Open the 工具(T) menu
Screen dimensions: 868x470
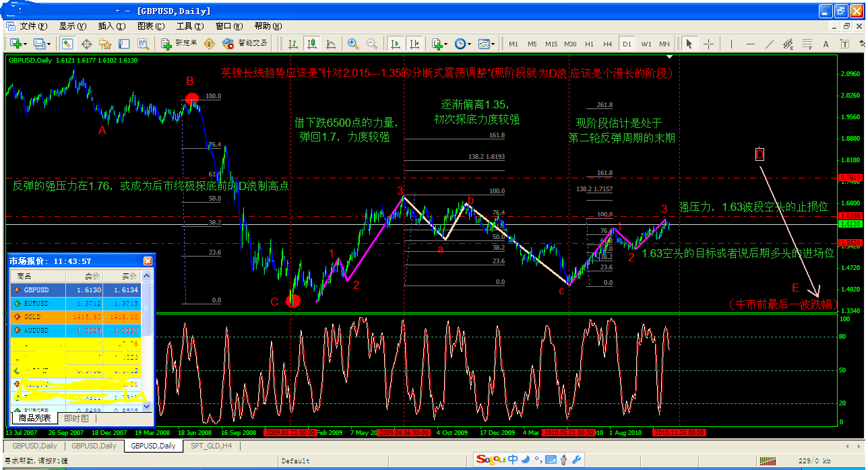click(x=189, y=26)
